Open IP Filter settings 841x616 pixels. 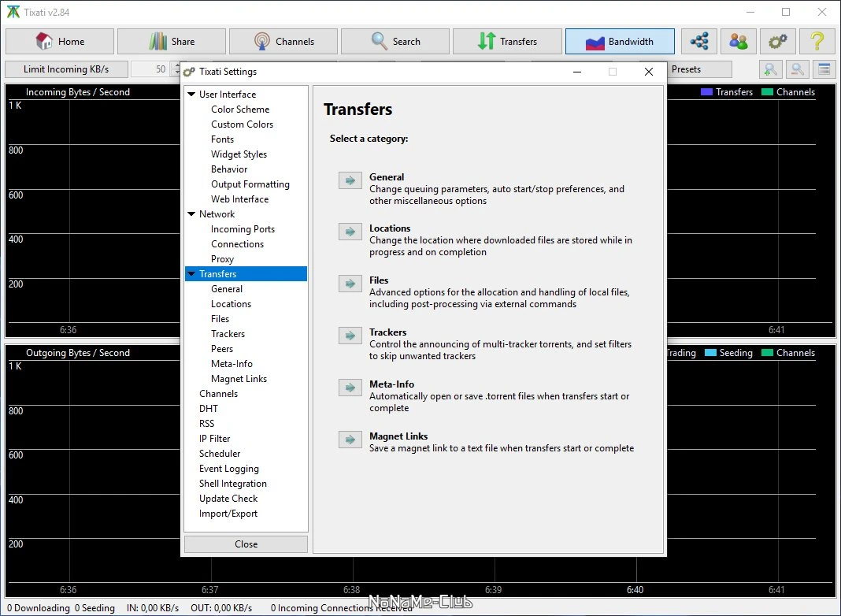point(214,439)
